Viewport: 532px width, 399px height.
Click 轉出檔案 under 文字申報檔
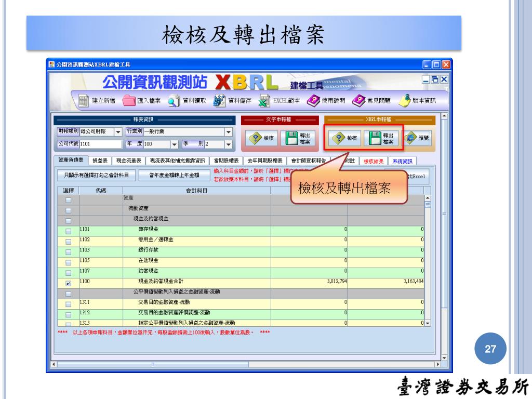click(298, 138)
